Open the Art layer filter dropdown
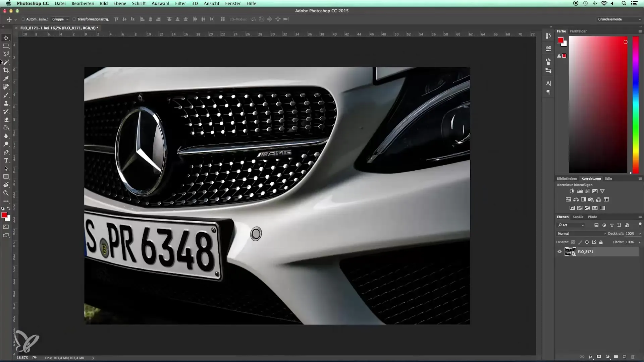Screen dimensions: 644x362 (571, 225)
